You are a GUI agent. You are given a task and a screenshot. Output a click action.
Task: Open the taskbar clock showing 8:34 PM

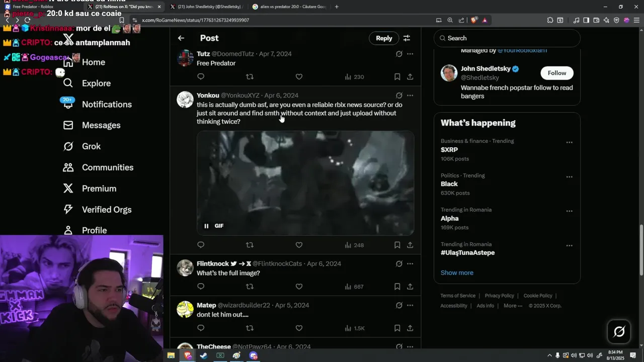[x=615, y=355]
